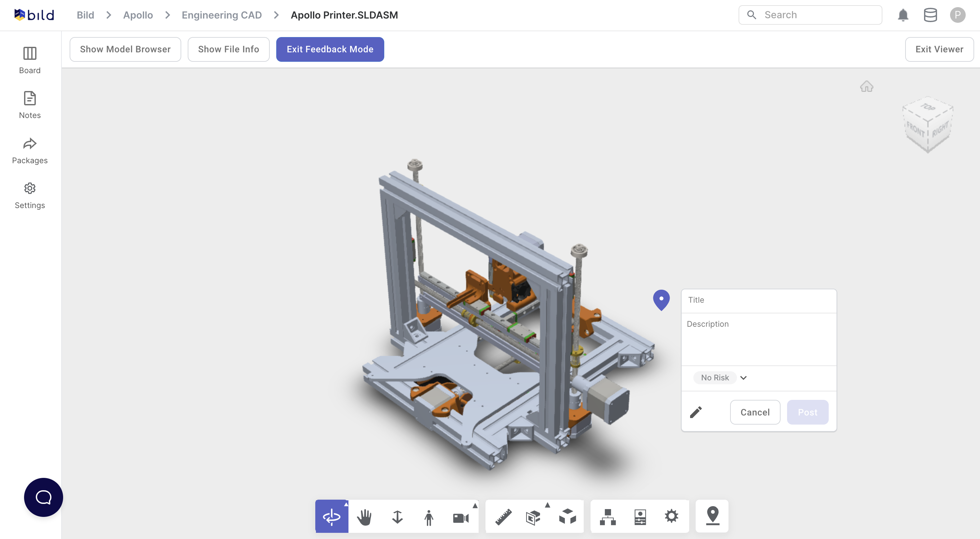
Task: Select the orbit rotation tool
Action: click(x=331, y=516)
